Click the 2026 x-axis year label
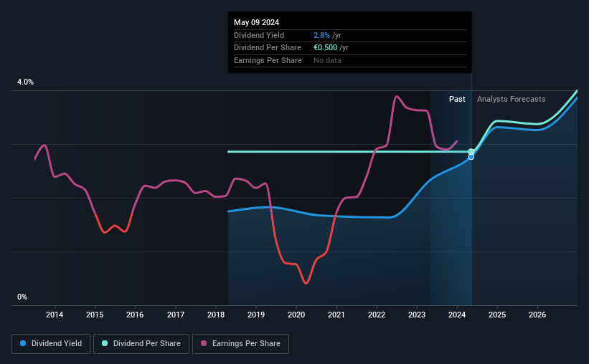 [537, 315]
